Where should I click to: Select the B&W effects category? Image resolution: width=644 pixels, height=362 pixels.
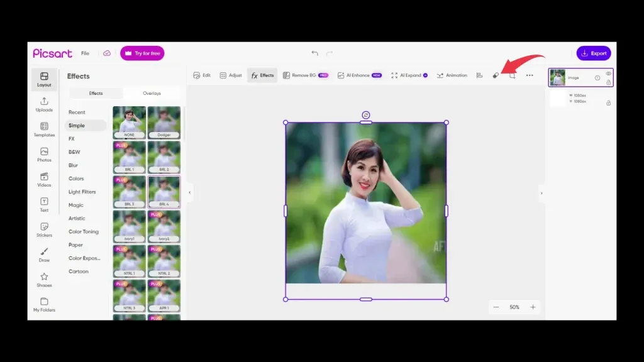74,152
